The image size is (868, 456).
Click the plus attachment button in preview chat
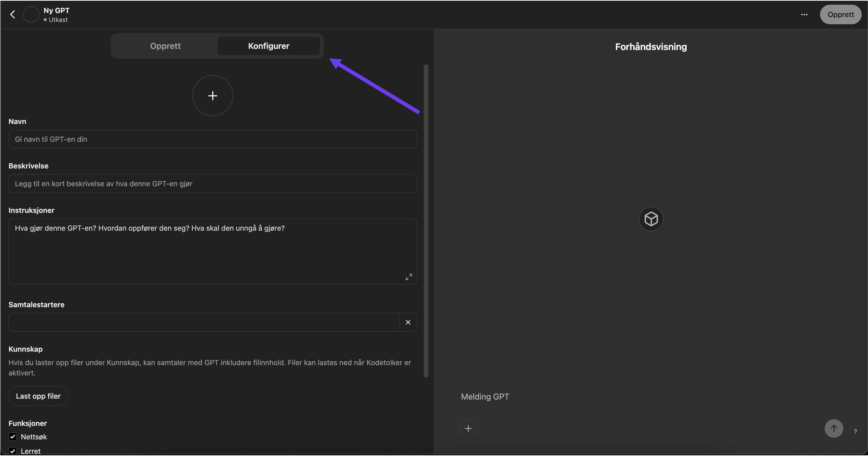468,428
